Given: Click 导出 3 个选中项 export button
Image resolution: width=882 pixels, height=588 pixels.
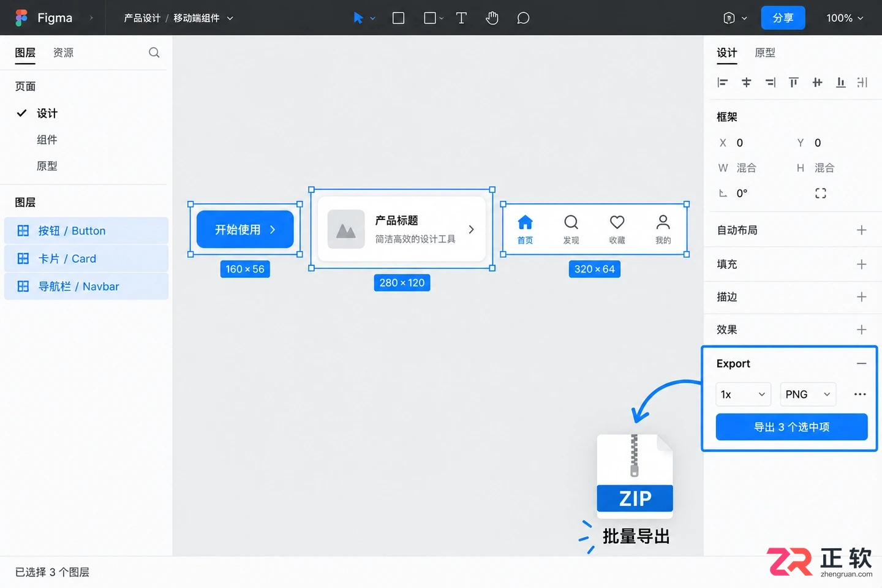Looking at the screenshot, I should (x=791, y=427).
